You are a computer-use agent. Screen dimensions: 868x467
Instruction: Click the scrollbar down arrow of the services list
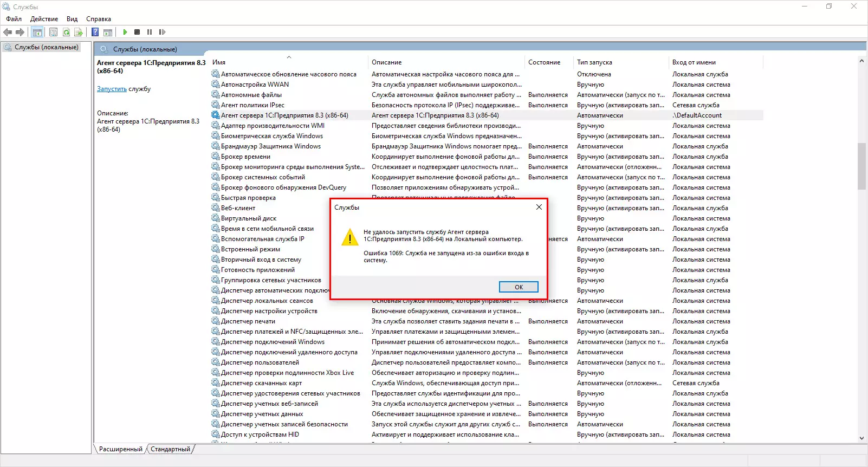tap(861, 438)
